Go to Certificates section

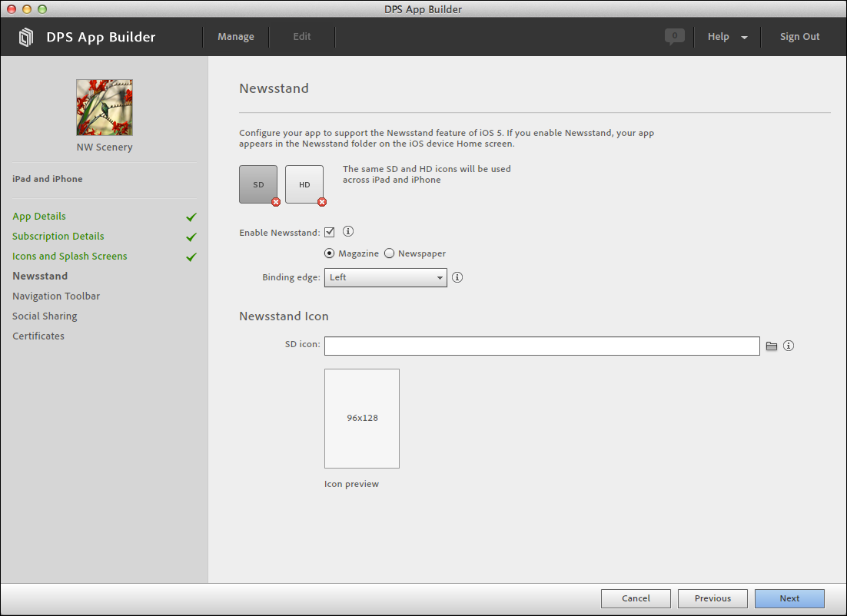(x=38, y=336)
